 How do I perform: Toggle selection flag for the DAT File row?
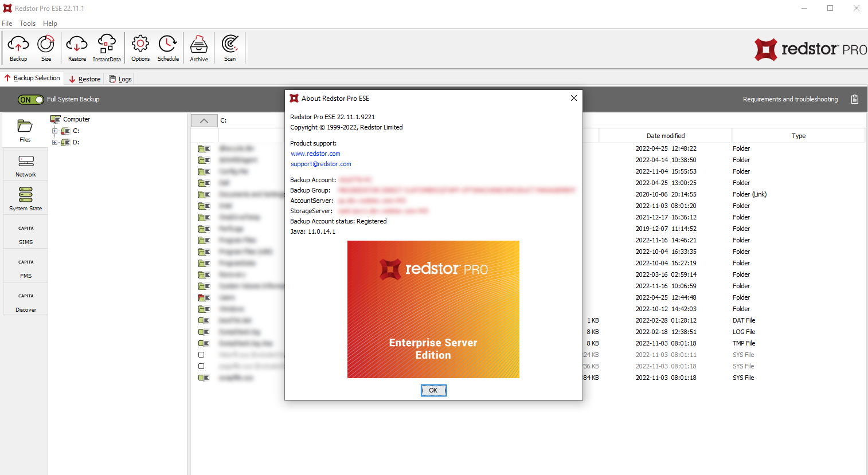204,320
